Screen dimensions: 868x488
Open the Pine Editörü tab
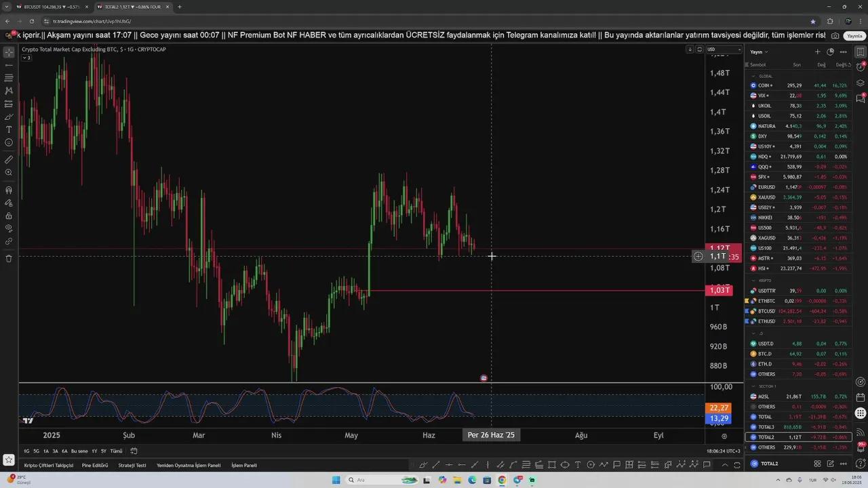click(95, 466)
